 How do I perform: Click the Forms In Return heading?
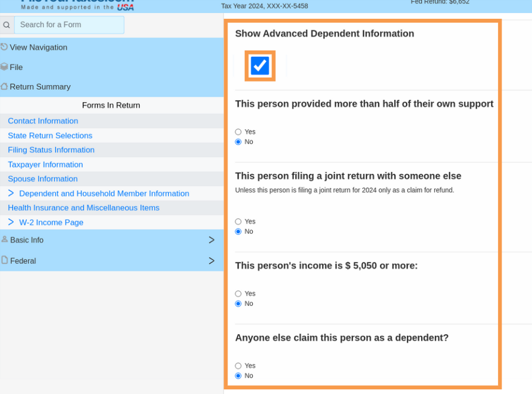(111, 105)
